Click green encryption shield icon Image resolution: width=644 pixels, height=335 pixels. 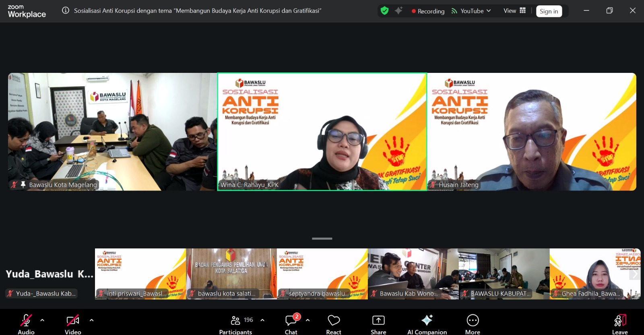(x=385, y=11)
